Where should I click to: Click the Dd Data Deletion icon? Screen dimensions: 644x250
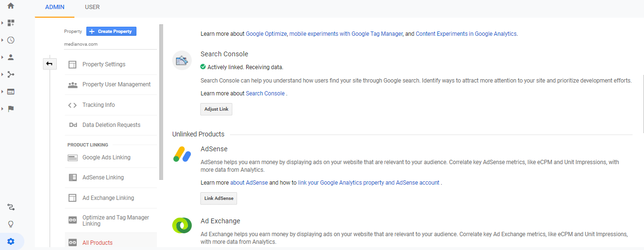[x=73, y=125]
